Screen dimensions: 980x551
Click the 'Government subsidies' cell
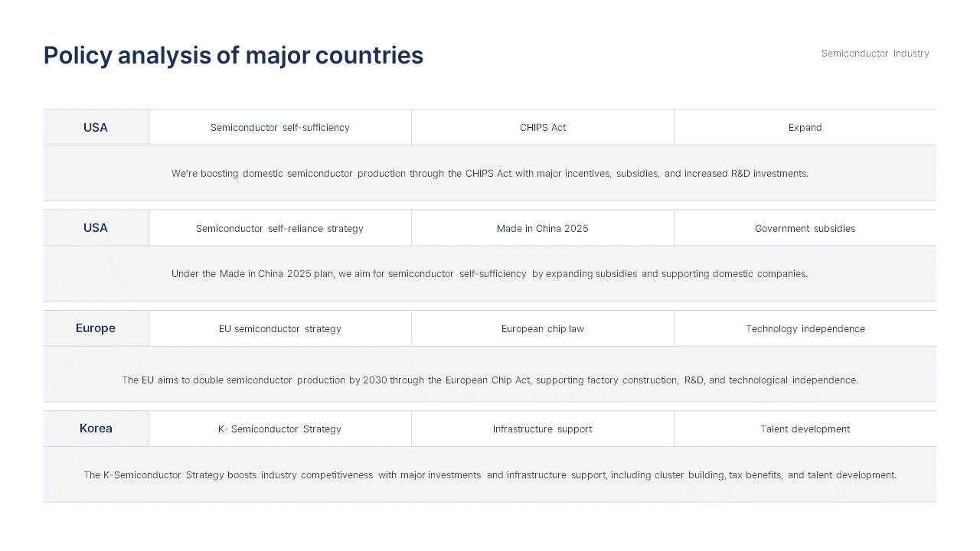[805, 229]
